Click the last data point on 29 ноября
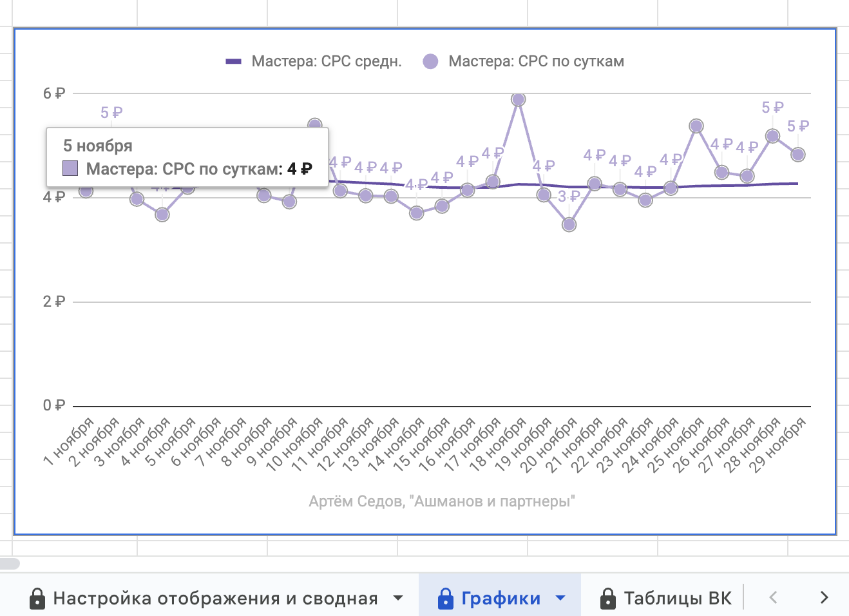This screenshot has height=616, width=849. (798, 155)
